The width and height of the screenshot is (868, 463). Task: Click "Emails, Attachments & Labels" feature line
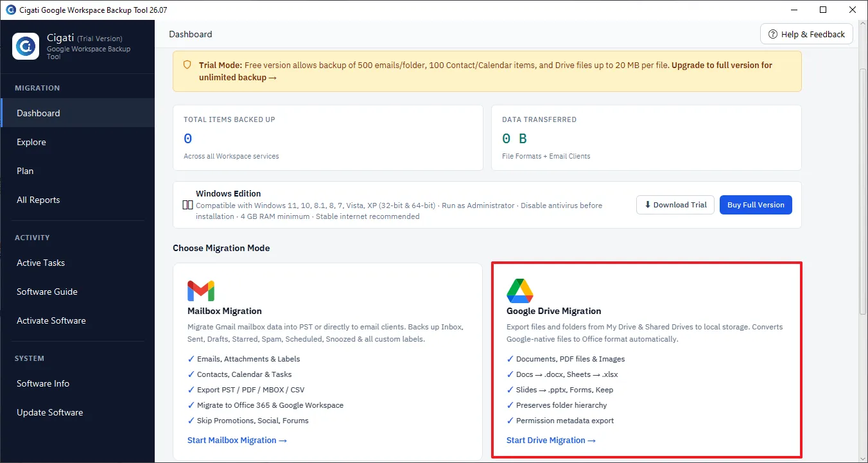[248, 359]
